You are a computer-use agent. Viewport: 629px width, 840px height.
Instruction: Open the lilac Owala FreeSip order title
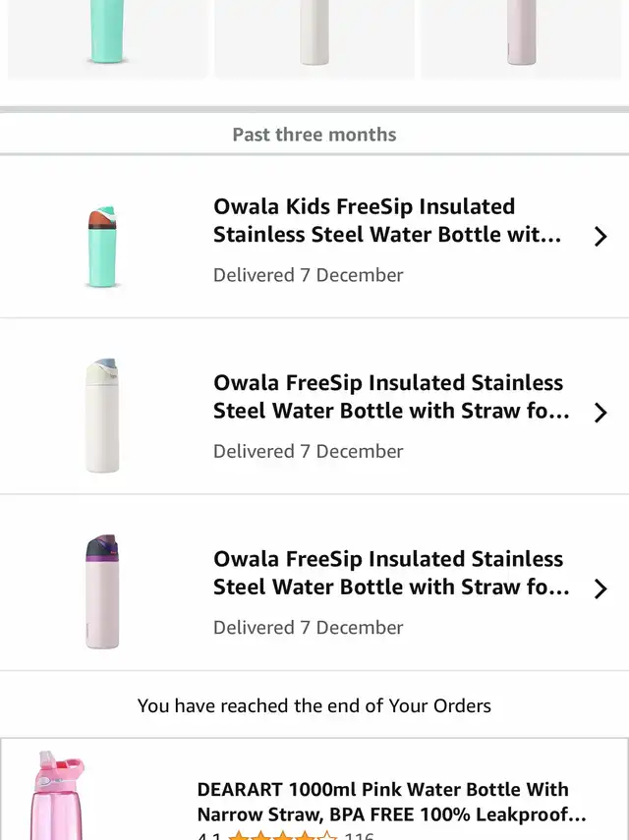click(x=390, y=573)
